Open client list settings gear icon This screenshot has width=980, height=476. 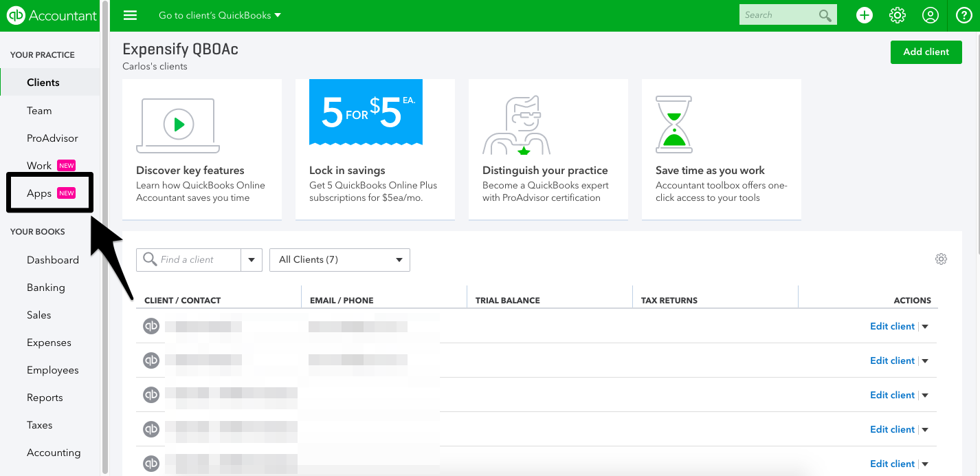coord(941,259)
